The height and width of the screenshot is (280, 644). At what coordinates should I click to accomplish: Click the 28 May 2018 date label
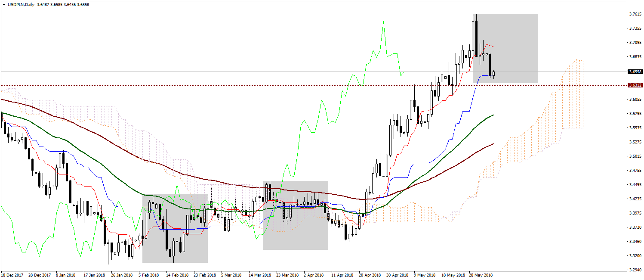click(480, 275)
